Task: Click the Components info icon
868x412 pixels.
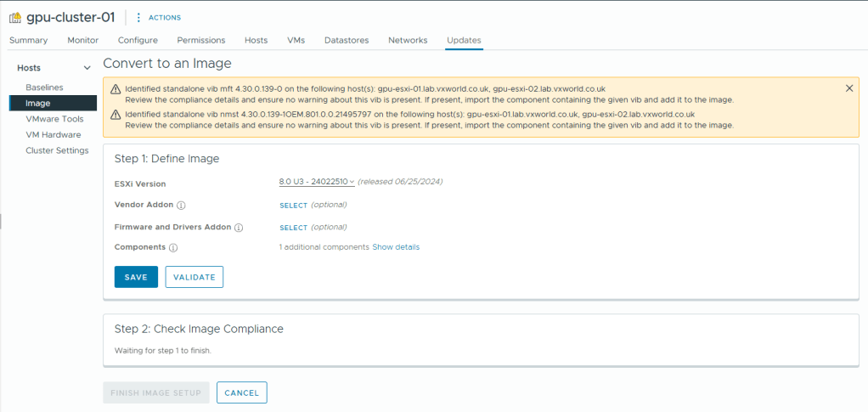Action: (x=172, y=247)
